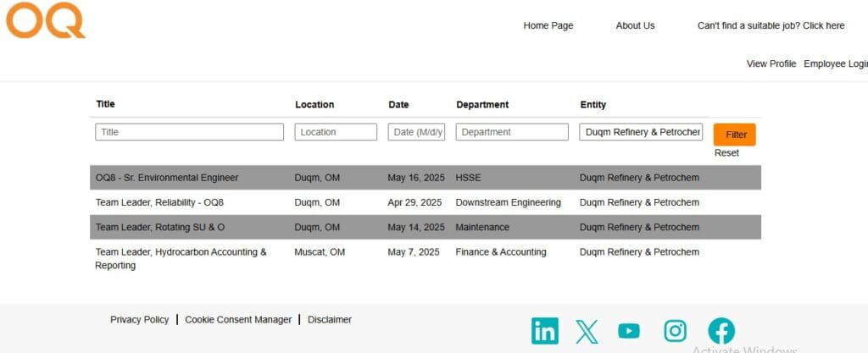This screenshot has height=353, width=868.
Task: Open the About Us menu item
Action: [x=635, y=25]
